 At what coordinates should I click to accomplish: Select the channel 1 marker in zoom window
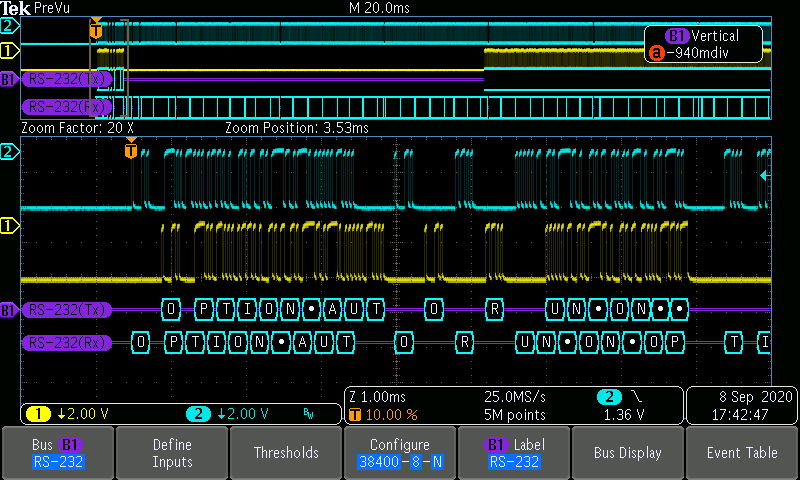point(10,225)
